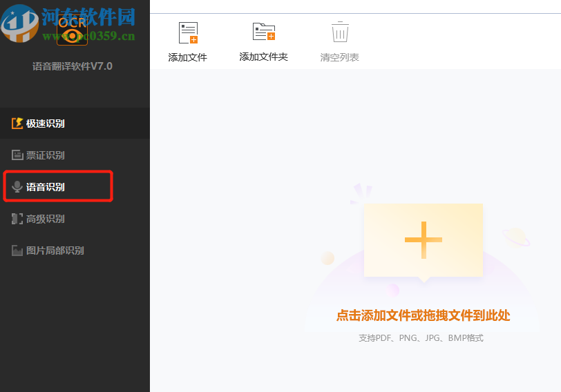The height and width of the screenshot is (392, 561).
Task: Click the 语音翻译软件V7.0 title text
Action: [73, 66]
